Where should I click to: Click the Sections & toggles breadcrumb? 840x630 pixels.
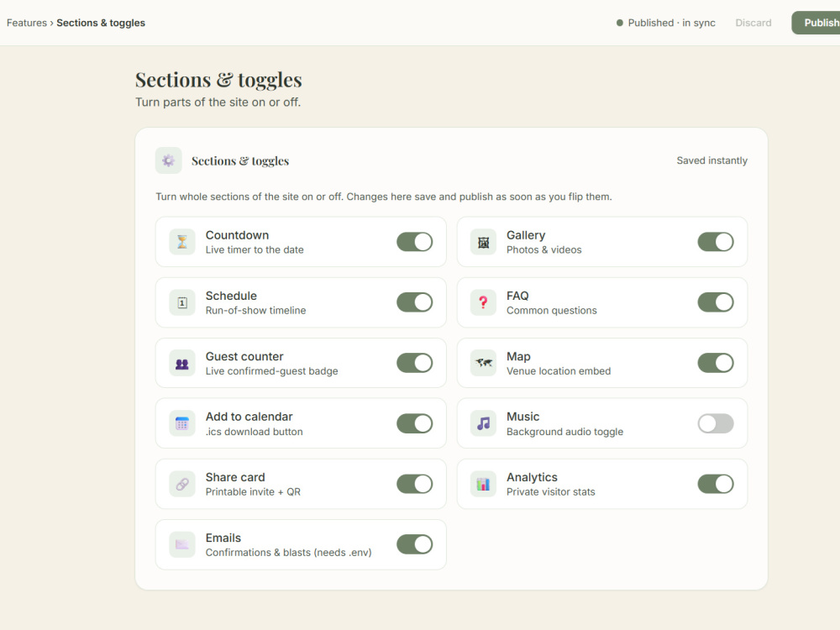(x=101, y=23)
